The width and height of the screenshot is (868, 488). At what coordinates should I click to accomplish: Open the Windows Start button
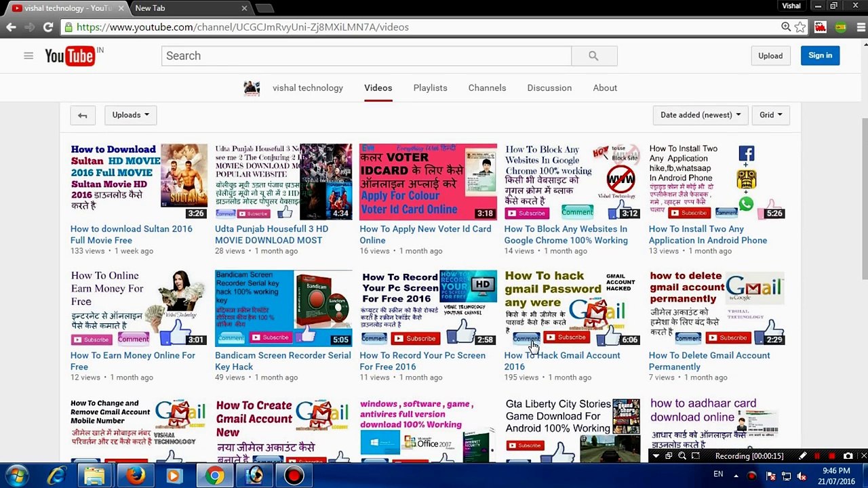pyautogui.click(x=16, y=476)
